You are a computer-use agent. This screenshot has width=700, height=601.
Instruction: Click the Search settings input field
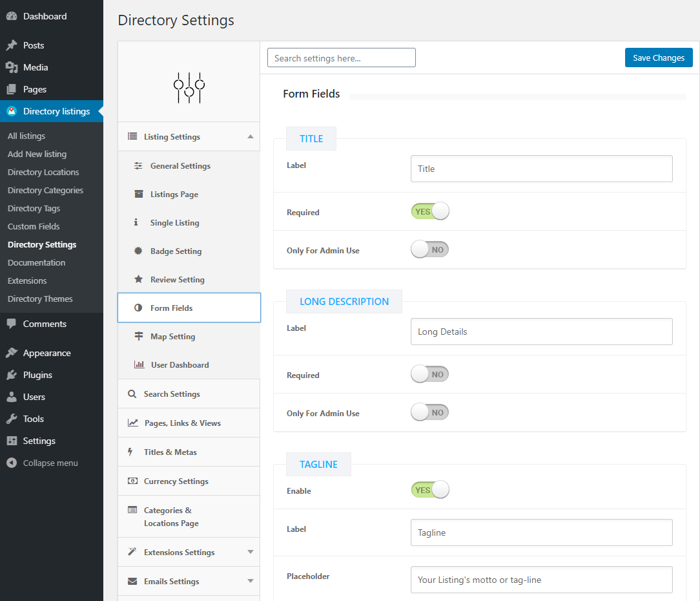342,58
